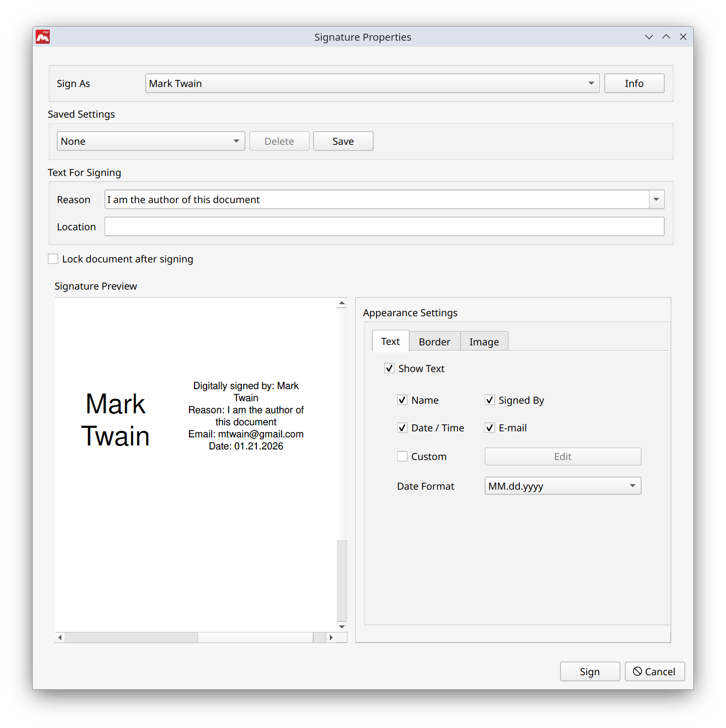Enable Lock document after signing
This screenshot has height=728, width=726.
coord(53,259)
